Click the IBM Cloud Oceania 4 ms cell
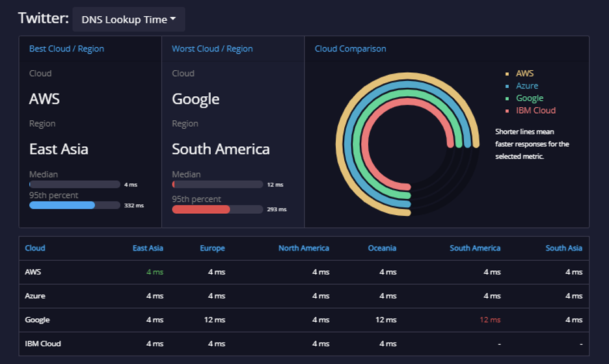Image resolution: width=609 pixels, height=364 pixels. click(x=388, y=344)
